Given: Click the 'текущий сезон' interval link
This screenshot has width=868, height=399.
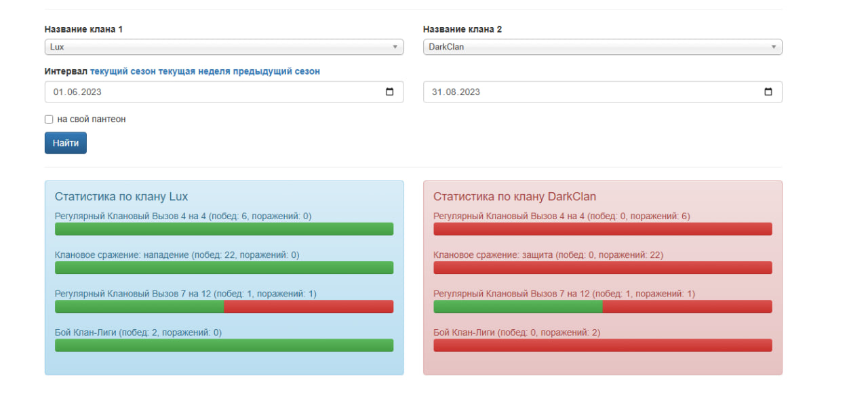Looking at the screenshot, I should point(123,71).
